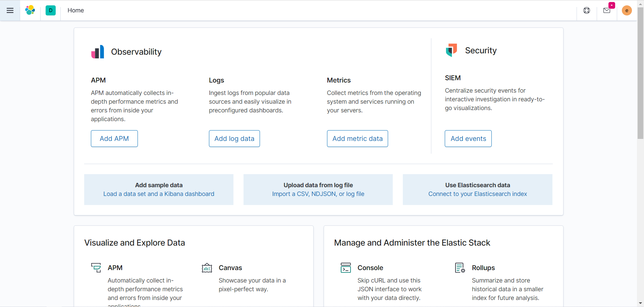Click the 'Upload data from log file' heading
The image size is (644, 307).
coord(318,185)
